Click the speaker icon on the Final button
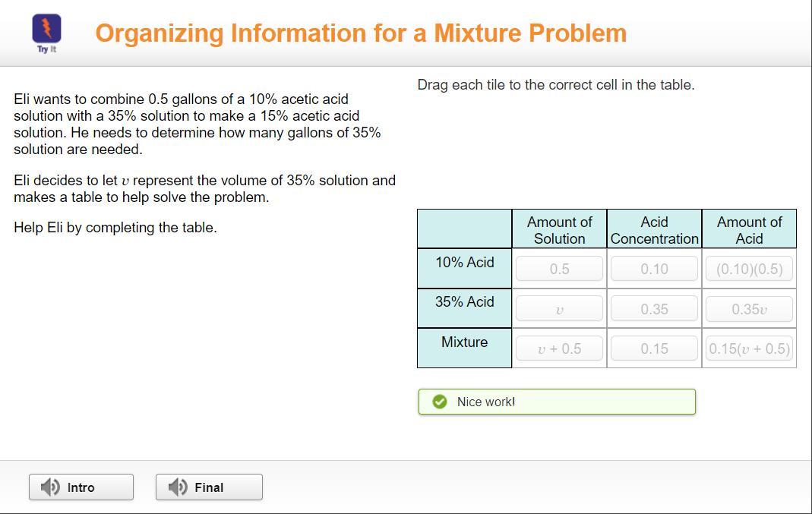This screenshot has height=514, width=812. point(177,487)
